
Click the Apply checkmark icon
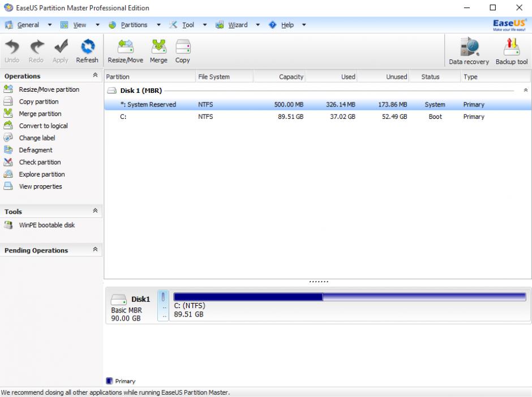point(61,47)
